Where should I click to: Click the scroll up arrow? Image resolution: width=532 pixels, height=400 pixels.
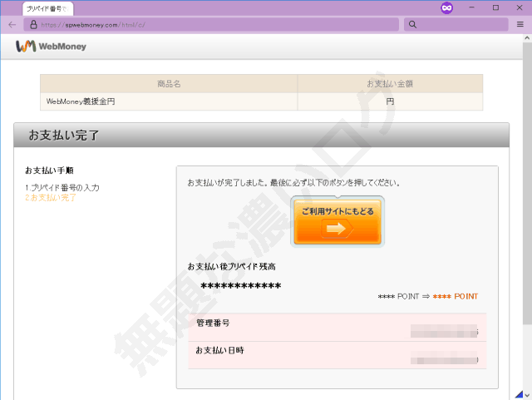click(x=527, y=37)
